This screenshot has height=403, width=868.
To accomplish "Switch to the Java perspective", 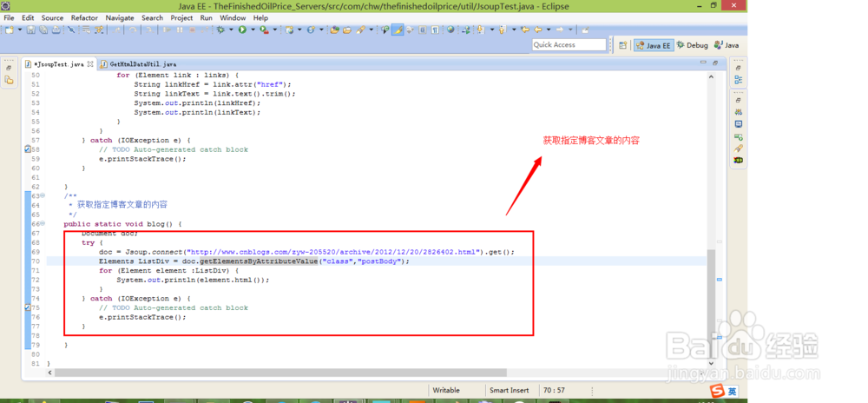I will point(727,45).
